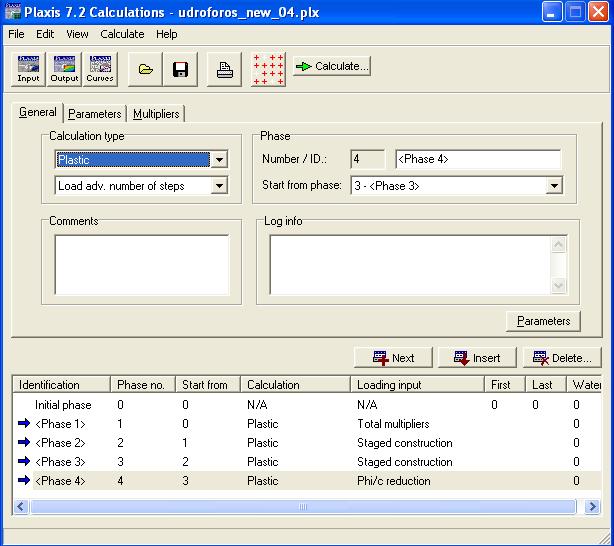Click the Total multipliers cell

(393, 424)
